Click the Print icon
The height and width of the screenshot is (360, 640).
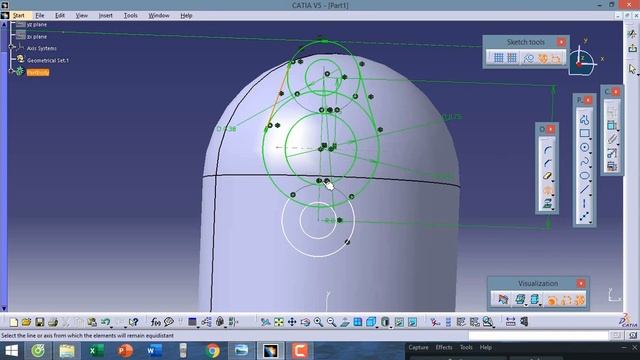click(x=53, y=322)
